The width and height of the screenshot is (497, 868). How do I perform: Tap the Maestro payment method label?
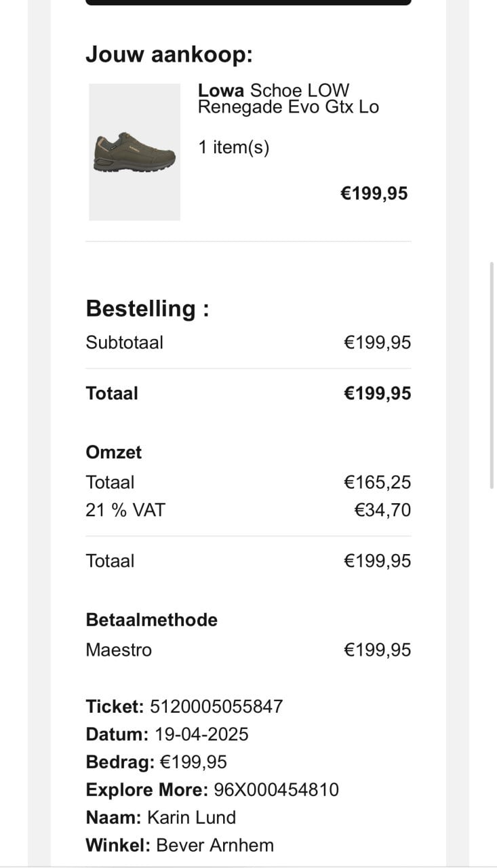coord(119,650)
